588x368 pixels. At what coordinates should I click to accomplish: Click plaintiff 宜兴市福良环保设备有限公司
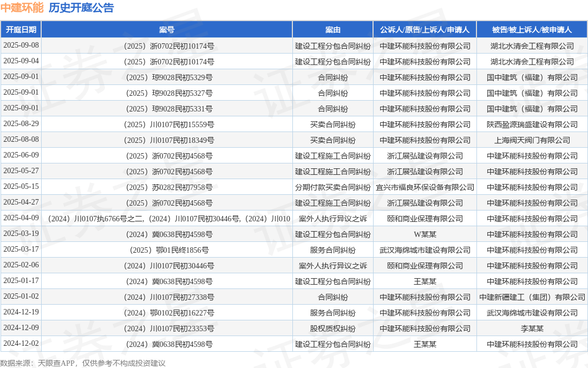pyautogui.click(x=425, y=187)
